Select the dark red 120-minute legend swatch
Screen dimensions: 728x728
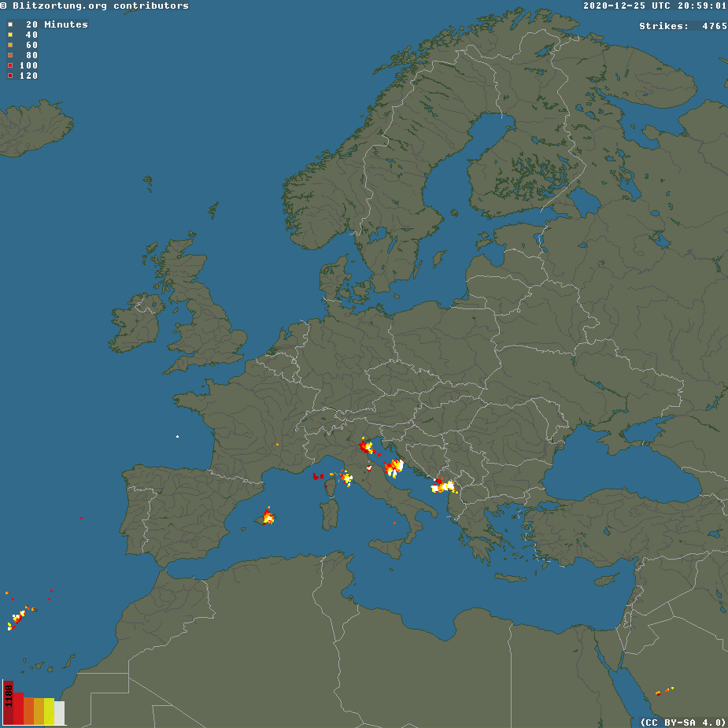tap(10, 76)
